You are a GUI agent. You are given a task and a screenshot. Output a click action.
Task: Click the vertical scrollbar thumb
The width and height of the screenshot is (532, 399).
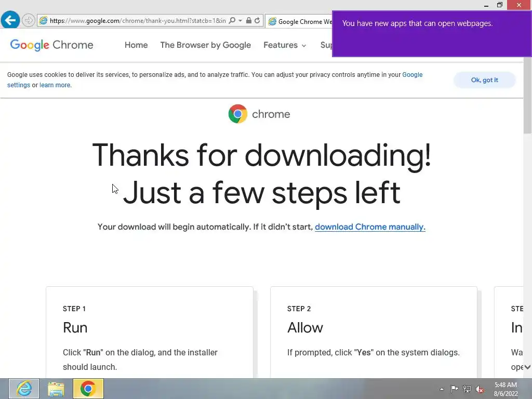pyautogui.click(x=527, y=95)
